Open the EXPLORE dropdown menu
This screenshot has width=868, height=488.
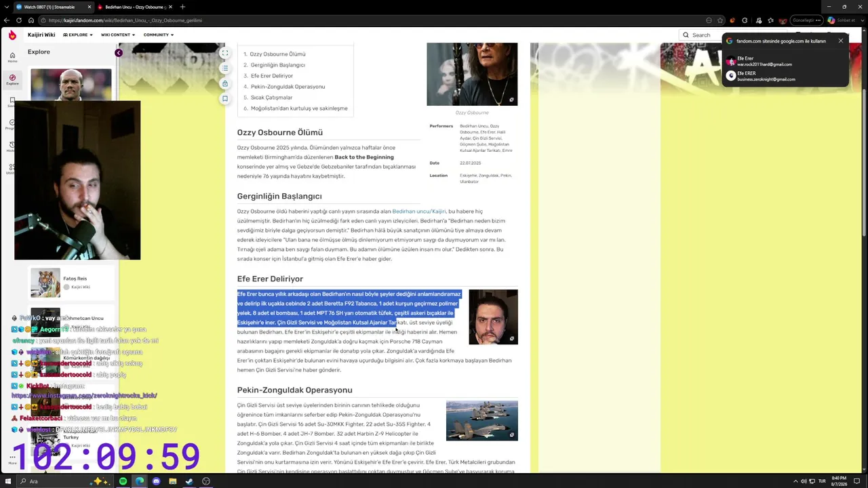(77, 35)
